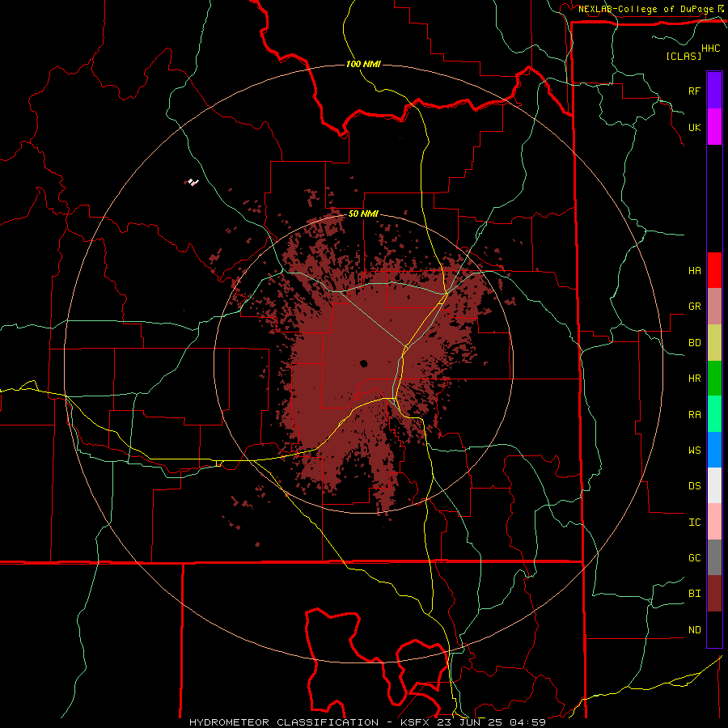
Task: Click the HYDROMETEOR CLASSIFICATION title text
Action: (284, 722)
